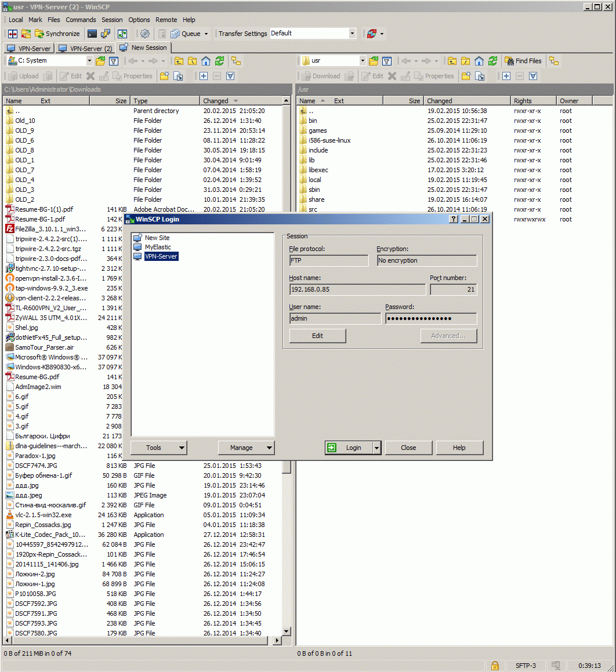Toggle local directory tree icon
Screen dimensions: 616x672
tap(236, 61)
